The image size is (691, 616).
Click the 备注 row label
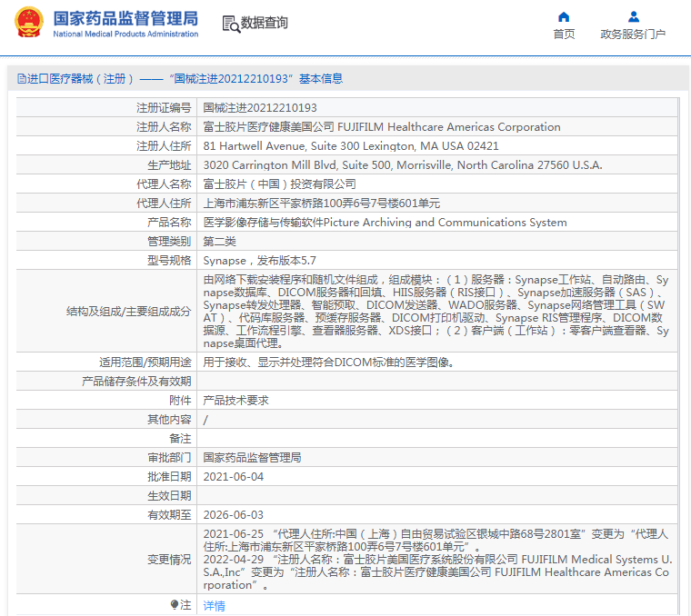pos(180,439)
